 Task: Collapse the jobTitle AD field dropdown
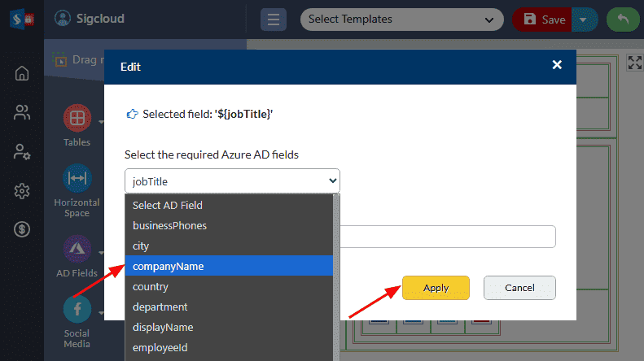click(232, 181)
